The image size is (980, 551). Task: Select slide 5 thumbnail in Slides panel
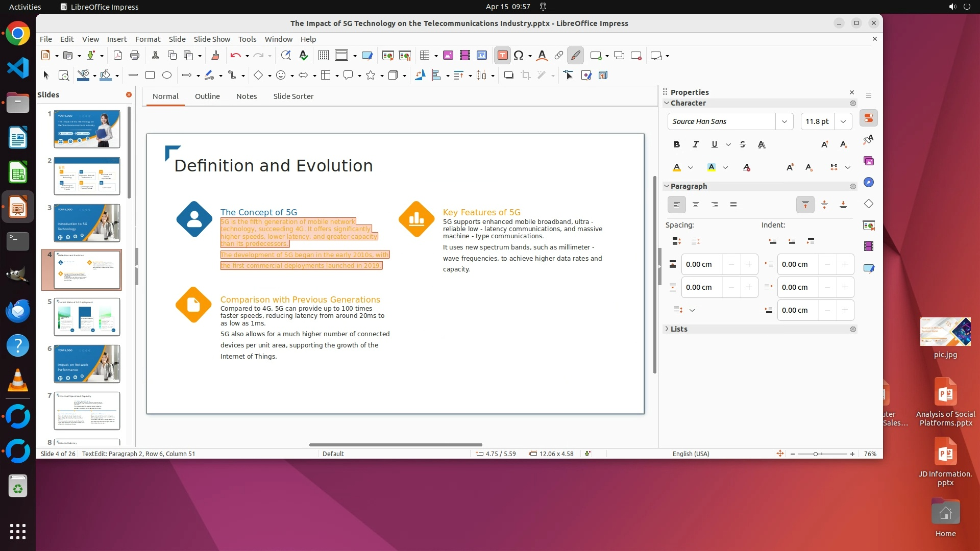pyautogui.click(x=87, y=317)
